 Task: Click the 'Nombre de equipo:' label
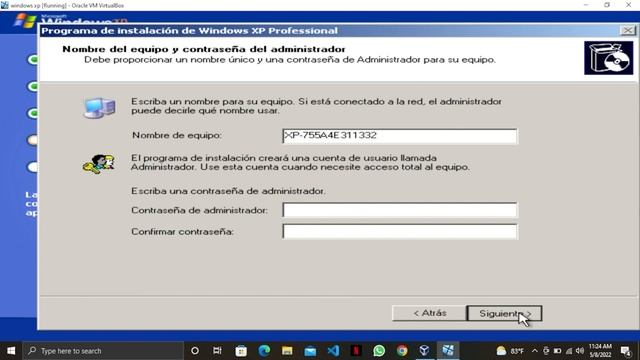click(177, 135)
